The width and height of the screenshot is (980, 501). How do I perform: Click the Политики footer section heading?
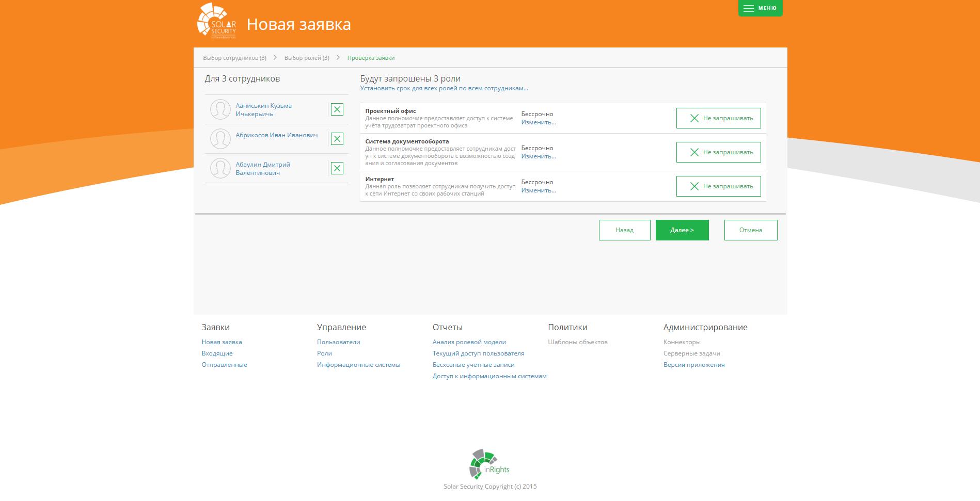(567, 327)
